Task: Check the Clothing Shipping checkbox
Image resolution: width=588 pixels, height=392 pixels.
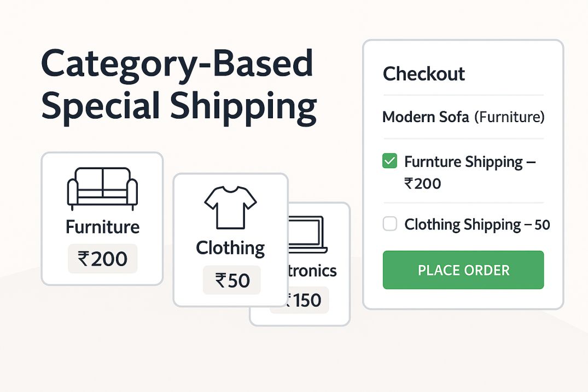Action: tap(389, 224)
